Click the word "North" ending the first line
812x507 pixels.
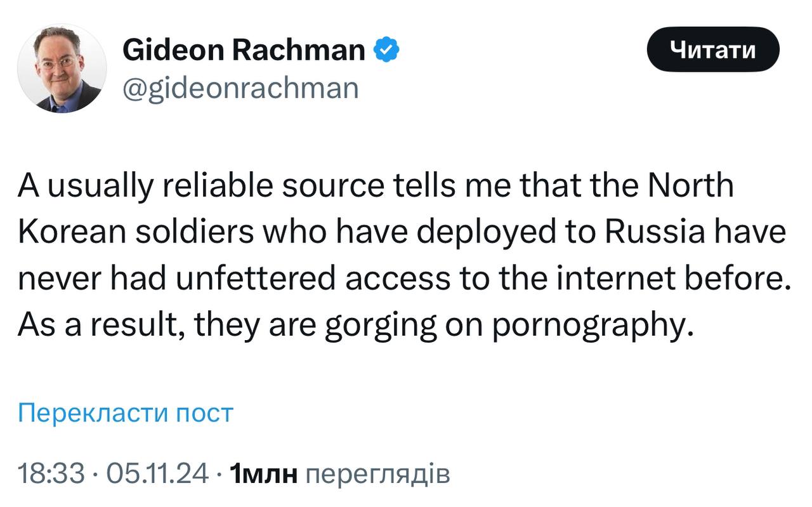(693, 186)
